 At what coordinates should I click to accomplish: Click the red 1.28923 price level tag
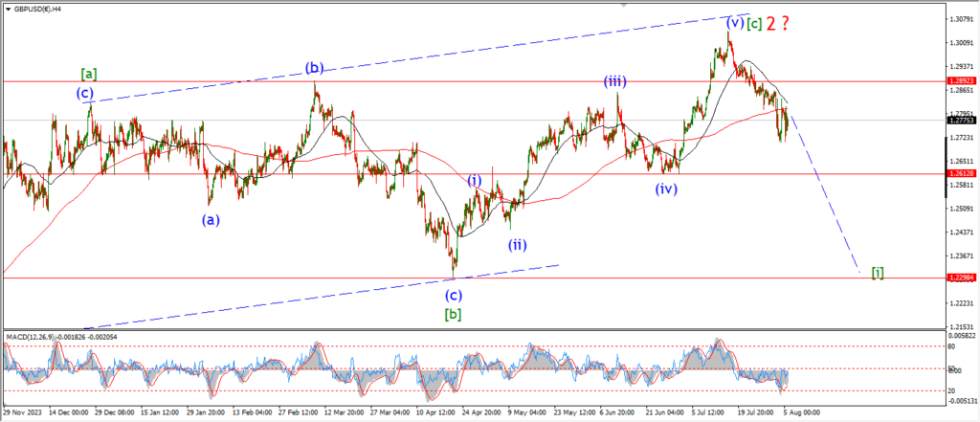(961, 81)
